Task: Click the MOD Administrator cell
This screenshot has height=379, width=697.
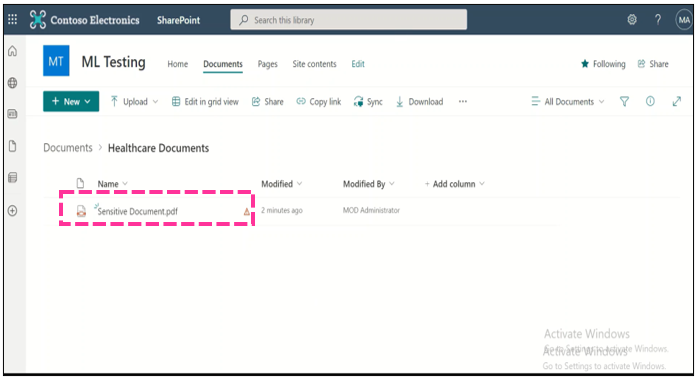Action: pyautogui.click(x=371, y=210)
